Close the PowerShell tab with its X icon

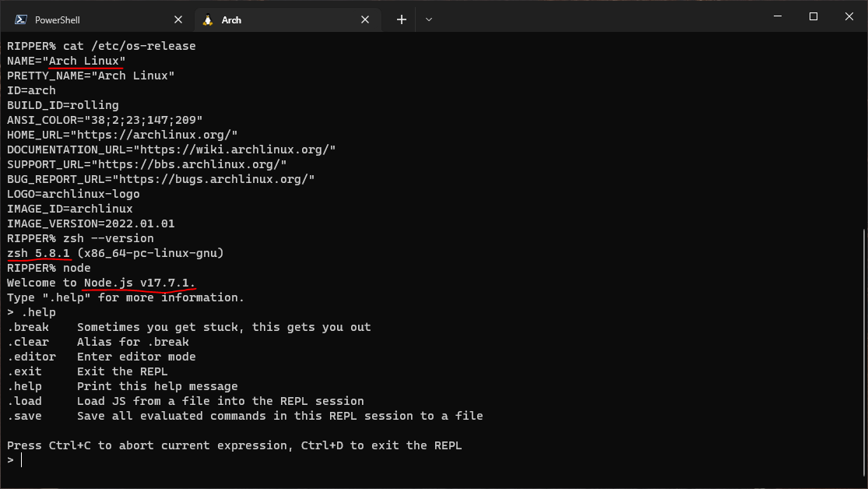click(177, 19)
